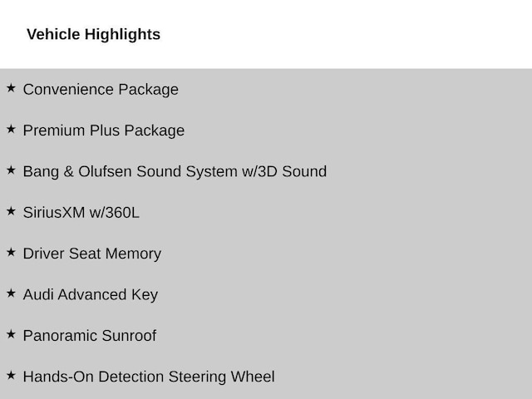
Task: Select the Premium Plus Package text
Action: tap(104, 131)
